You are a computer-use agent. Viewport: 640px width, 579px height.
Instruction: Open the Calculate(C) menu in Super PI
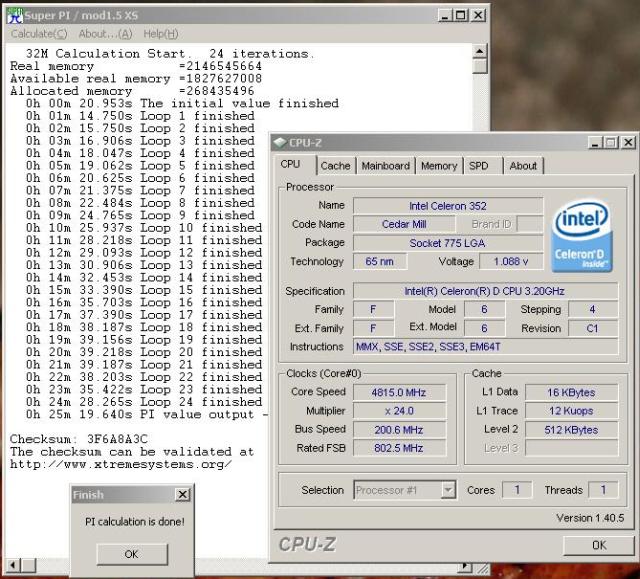(39, 34)
